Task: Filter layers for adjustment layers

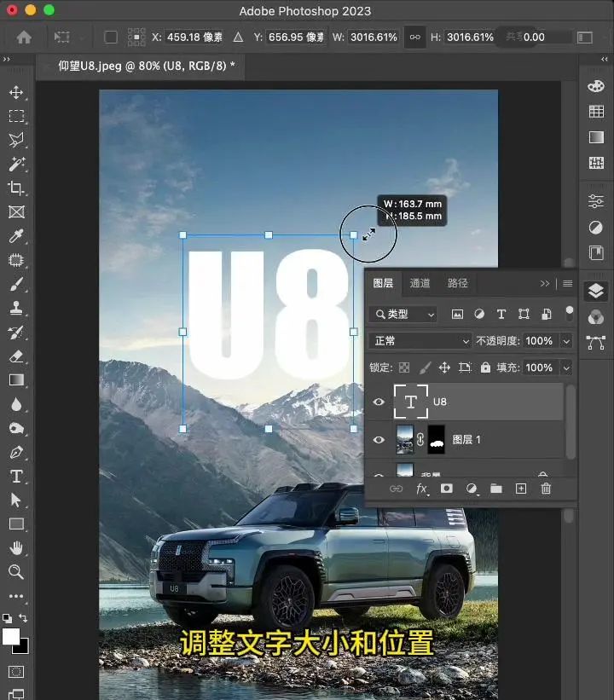Action: (x=479, y=315)
